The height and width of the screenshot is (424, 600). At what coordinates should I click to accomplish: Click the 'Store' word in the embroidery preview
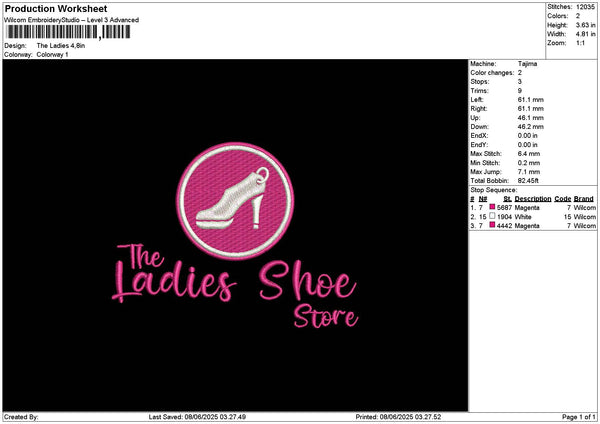[326, 316]
